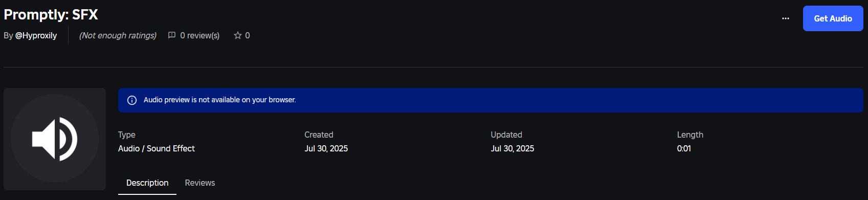Click the (Not enough ratings) label
This screenshot has width=868, height=200.
pos(118,35)
